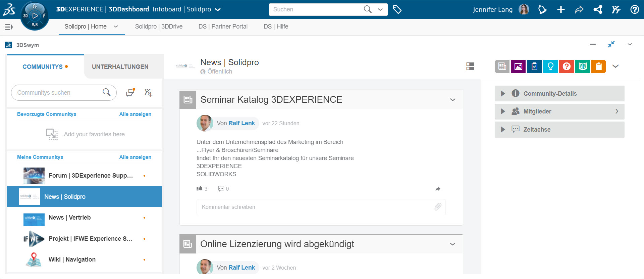Viewport: 644px width, 279px height.
Task: Open Forum | 3DExperience Support community
Action: tap(84, 176)
